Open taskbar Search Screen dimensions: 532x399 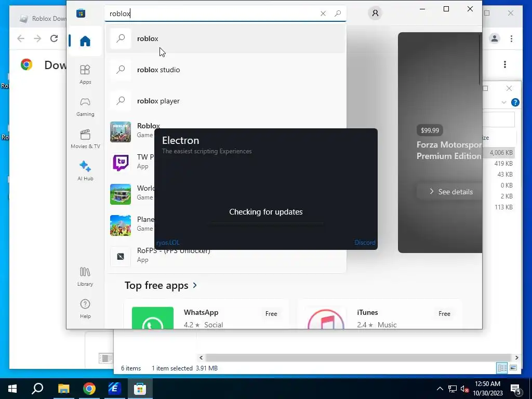(x=37, y=389)
